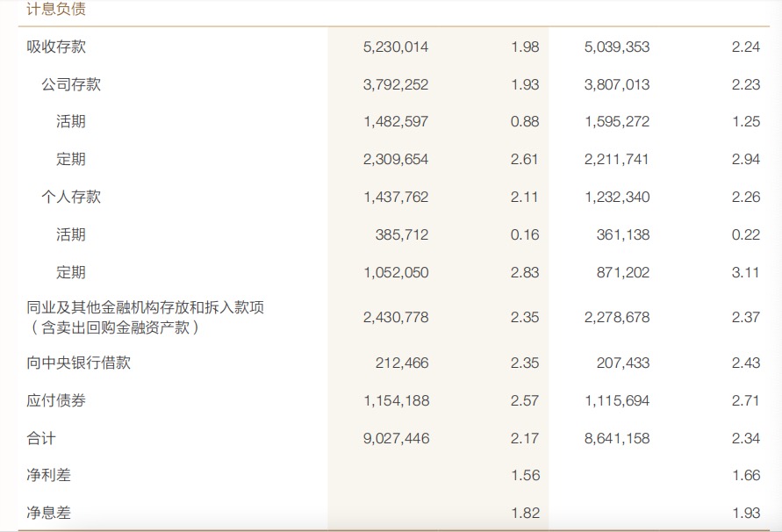Select the 净息差 row label
The image size is (782, 532).
(x=48, y=513)
